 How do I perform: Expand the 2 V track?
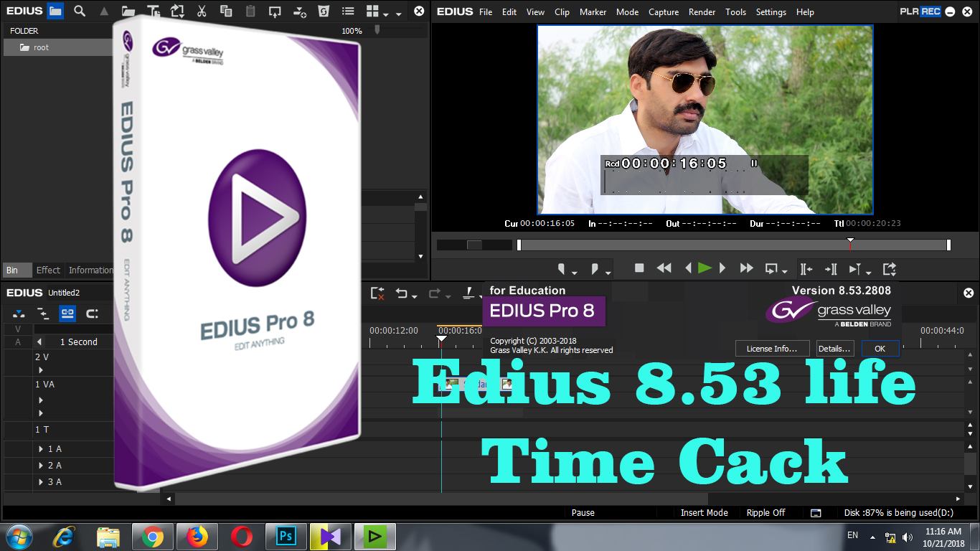pyautogui.click(x=40, y=370)
